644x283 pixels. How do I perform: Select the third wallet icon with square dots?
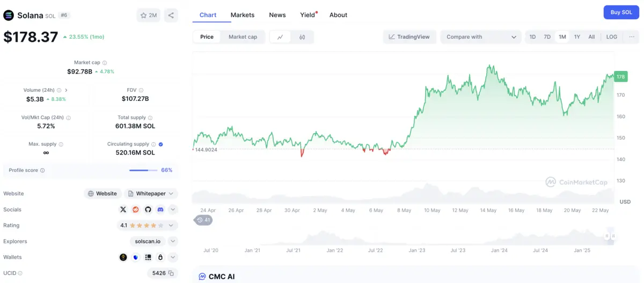148,257
